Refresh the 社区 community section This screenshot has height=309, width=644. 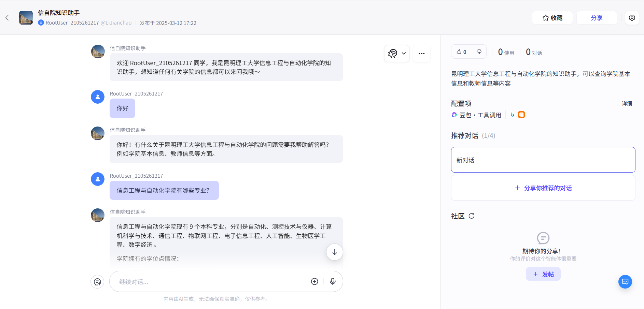tap(472, 216)
